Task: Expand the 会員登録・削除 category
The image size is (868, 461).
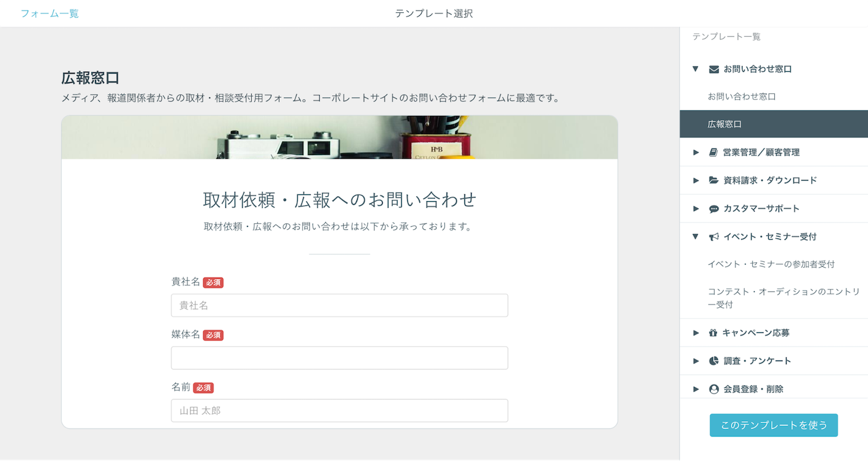Action: pyautogui.click(x=696, y=389)
